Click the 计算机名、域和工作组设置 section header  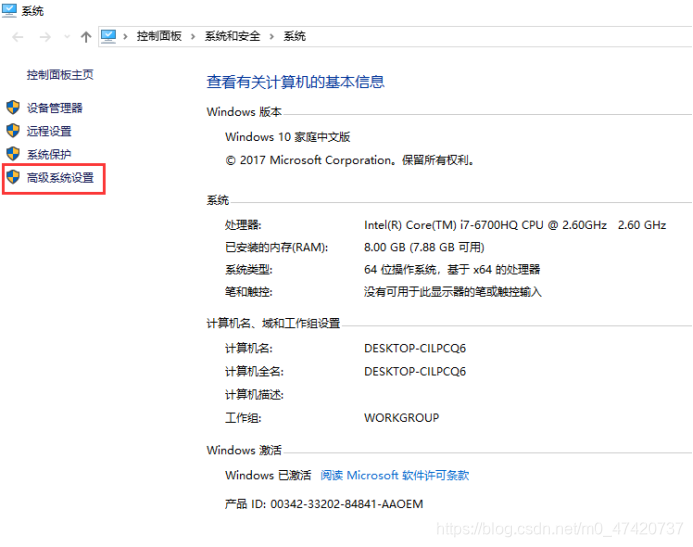[x=274, y=323]
